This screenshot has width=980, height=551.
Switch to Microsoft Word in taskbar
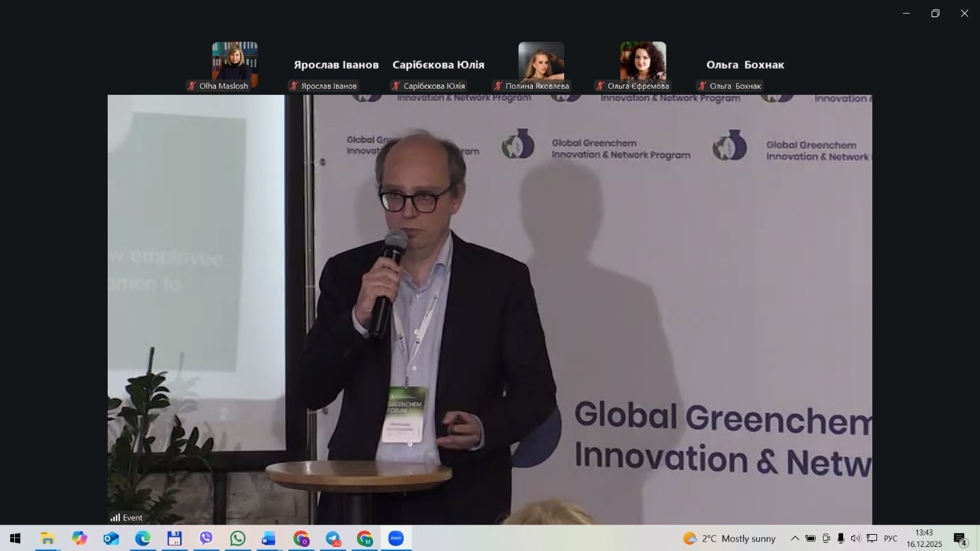click(269, 539)
